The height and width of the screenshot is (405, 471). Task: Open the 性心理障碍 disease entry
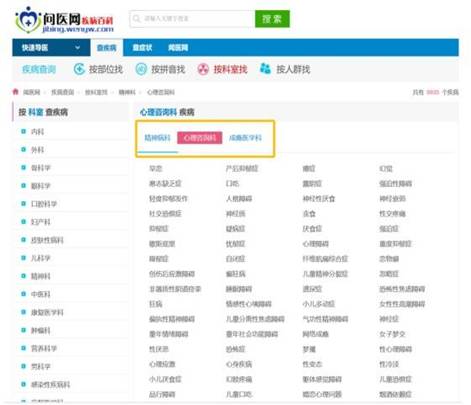(x=396, y=349)
